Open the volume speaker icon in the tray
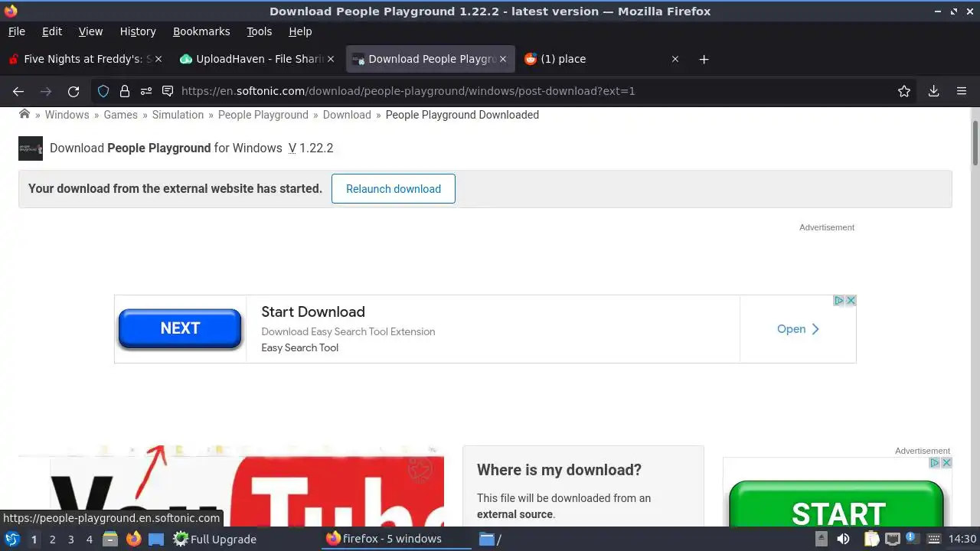This screenshot has width=980, height=551. (x=843, y=539)
